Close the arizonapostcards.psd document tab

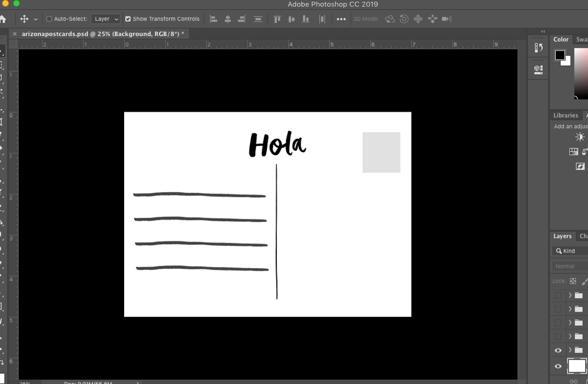[x=15, y=34]
